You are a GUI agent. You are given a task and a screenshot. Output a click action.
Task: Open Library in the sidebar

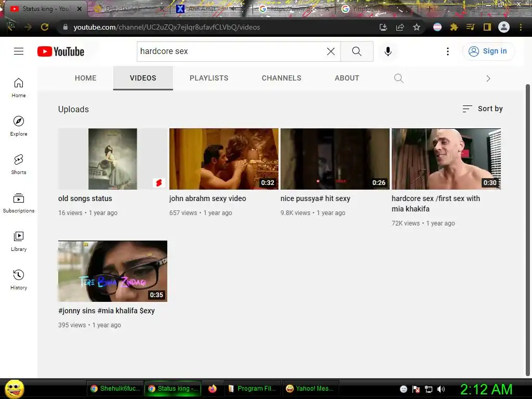click(x=19, y=241)
